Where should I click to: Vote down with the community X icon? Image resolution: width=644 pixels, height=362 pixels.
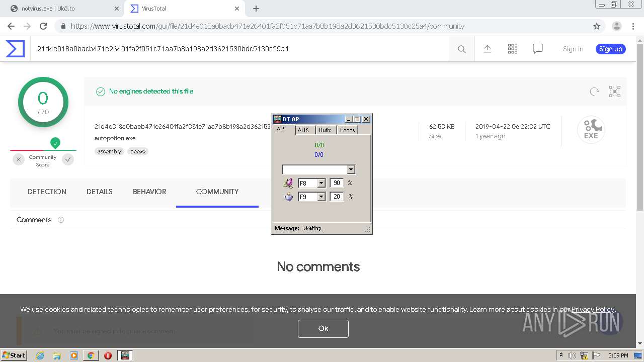coord(19,159)
